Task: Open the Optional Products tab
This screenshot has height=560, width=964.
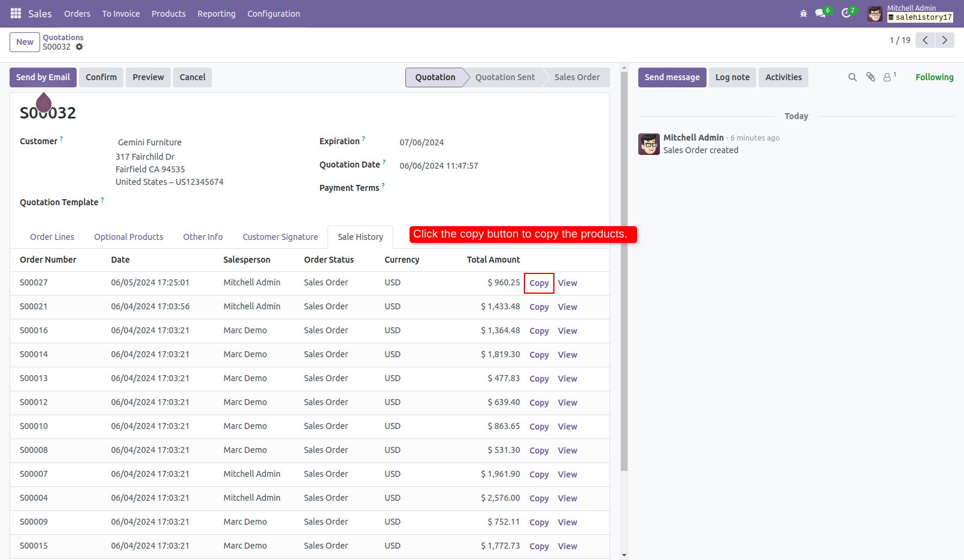Action: coord(128,237)
